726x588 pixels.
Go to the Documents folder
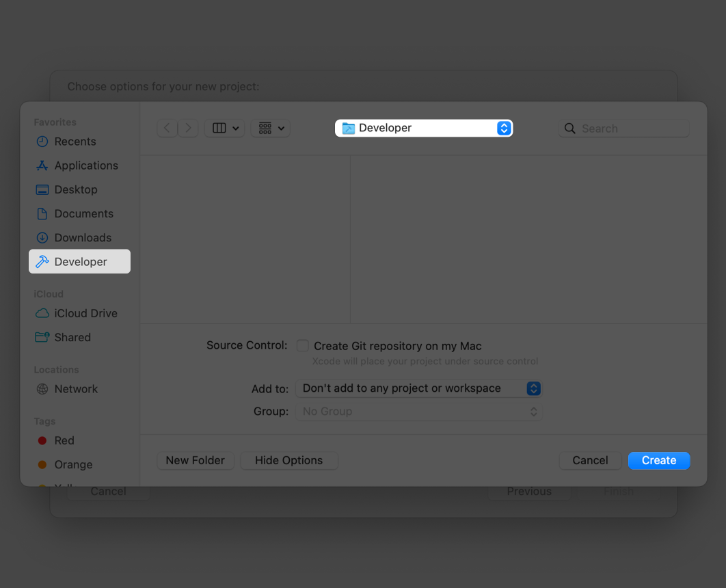pos(83,213)
